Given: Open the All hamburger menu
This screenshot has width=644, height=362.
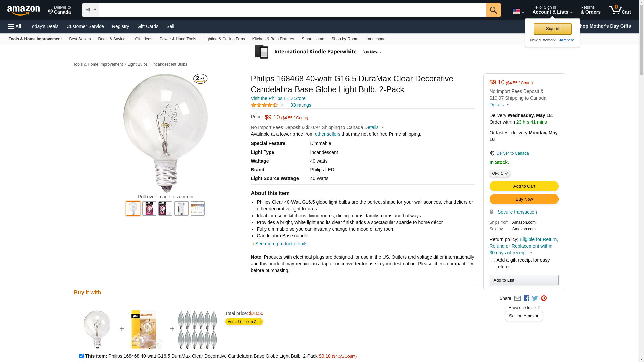Looking at the screenshot, I should pyautogui.click(x=15, y=26).
